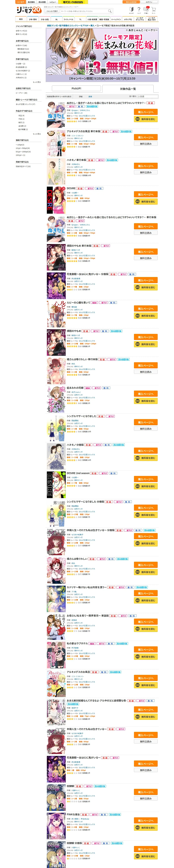The image size is (174, 868).
Task: Switch list display to 画像 view
Action: tap(90, 96)
